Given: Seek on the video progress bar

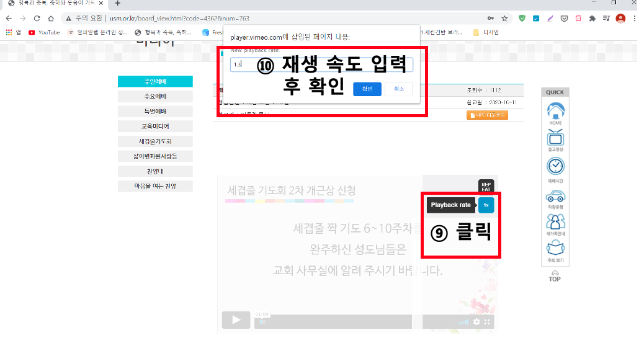Looking at the screenshot, I should click(333, 322).
